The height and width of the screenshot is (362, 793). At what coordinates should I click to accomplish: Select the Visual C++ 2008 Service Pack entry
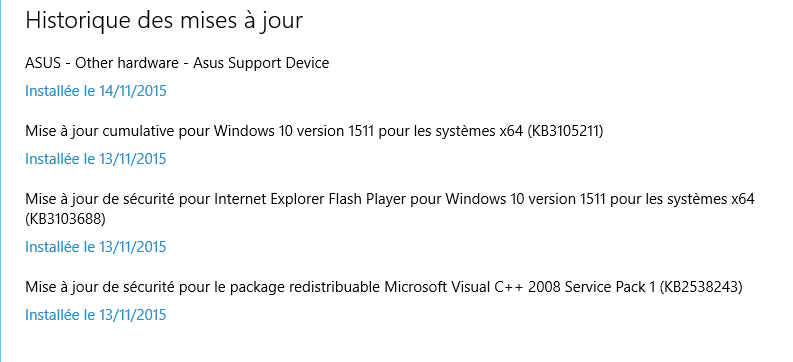384,287
